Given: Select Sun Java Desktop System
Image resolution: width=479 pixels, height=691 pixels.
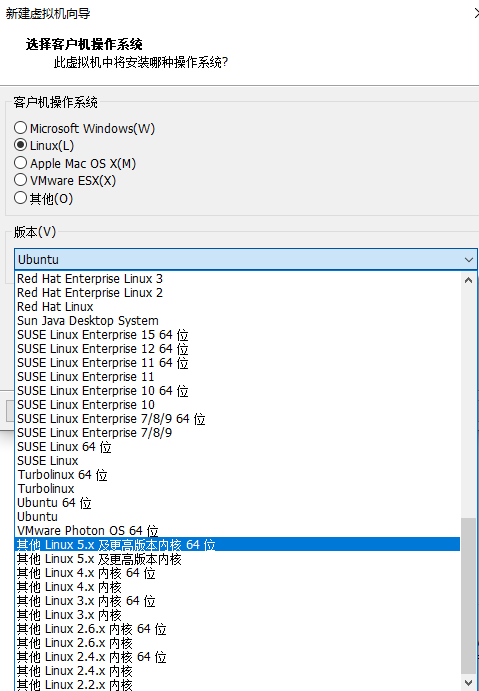Looking at the screenshot, I should (237, 321).
